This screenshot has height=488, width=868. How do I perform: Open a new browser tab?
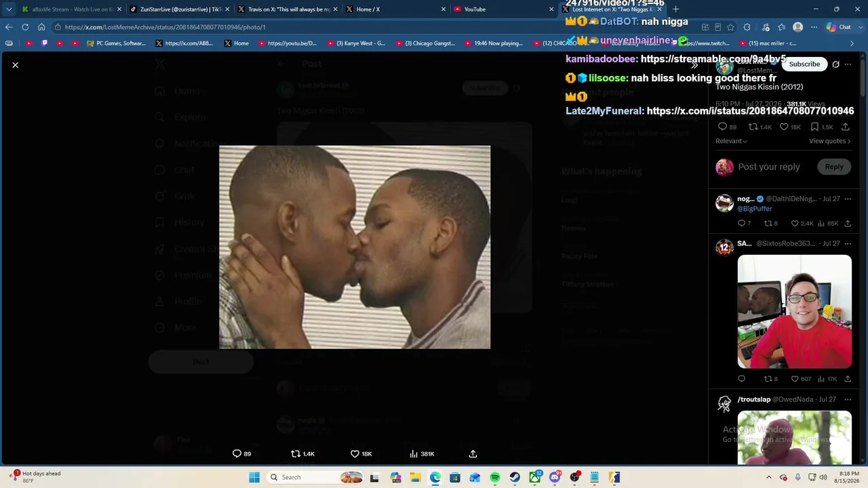click(x=675, y=9)
